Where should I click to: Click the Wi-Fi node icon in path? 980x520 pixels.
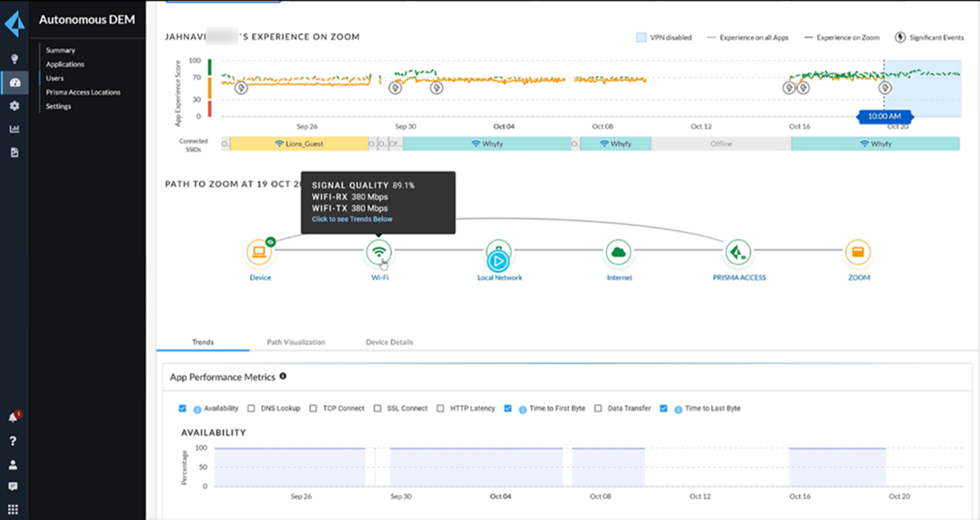pos(379,253)
